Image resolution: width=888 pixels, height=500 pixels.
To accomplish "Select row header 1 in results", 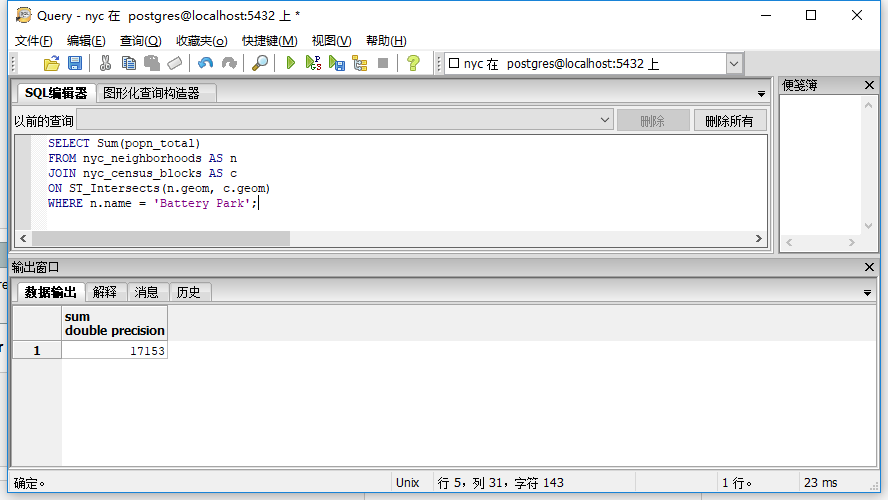I will (37, 351).
